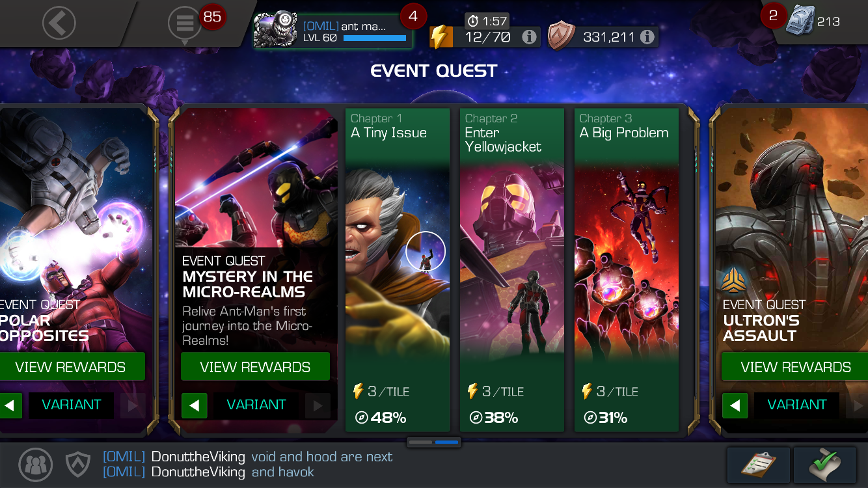868x488 pixels.
Task: Select previous variant for Mystery in the Micro-Realms
Action: pos(194,406)
